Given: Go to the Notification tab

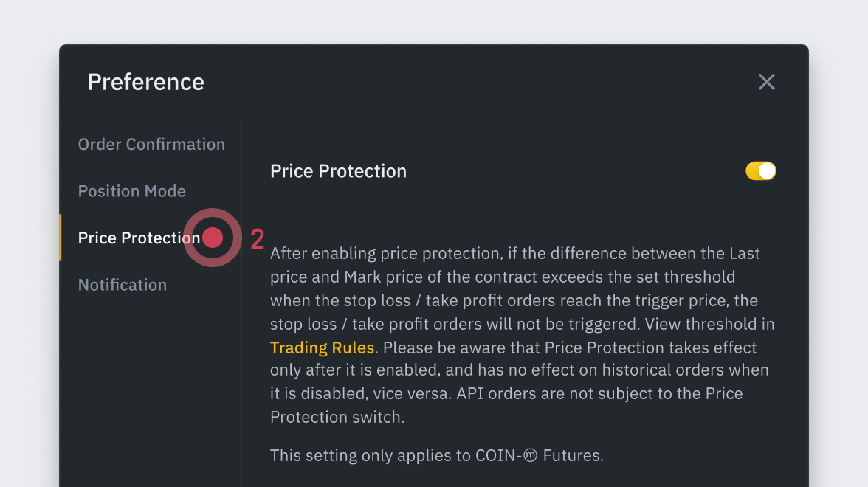Looking at the screenshot, I should [x=123, y=285].
